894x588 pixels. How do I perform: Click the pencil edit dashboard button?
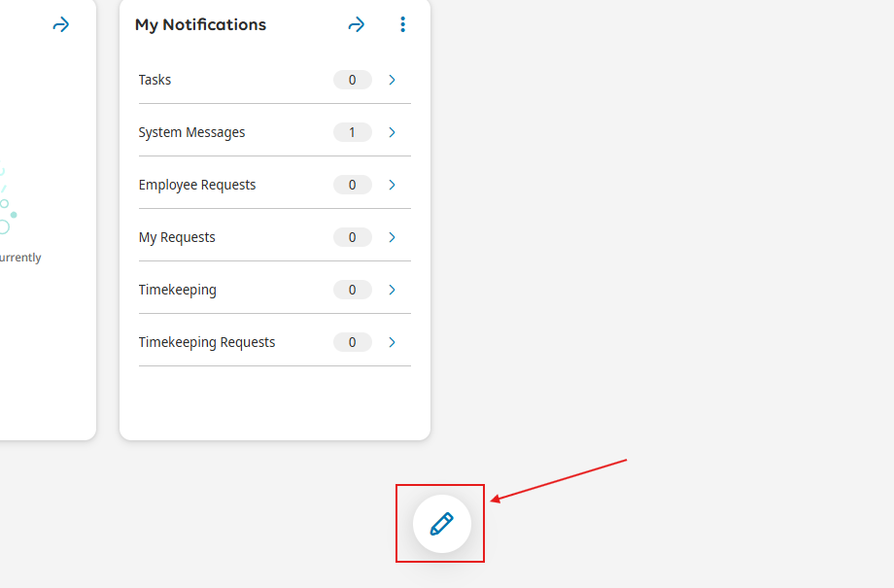(441, 524)
